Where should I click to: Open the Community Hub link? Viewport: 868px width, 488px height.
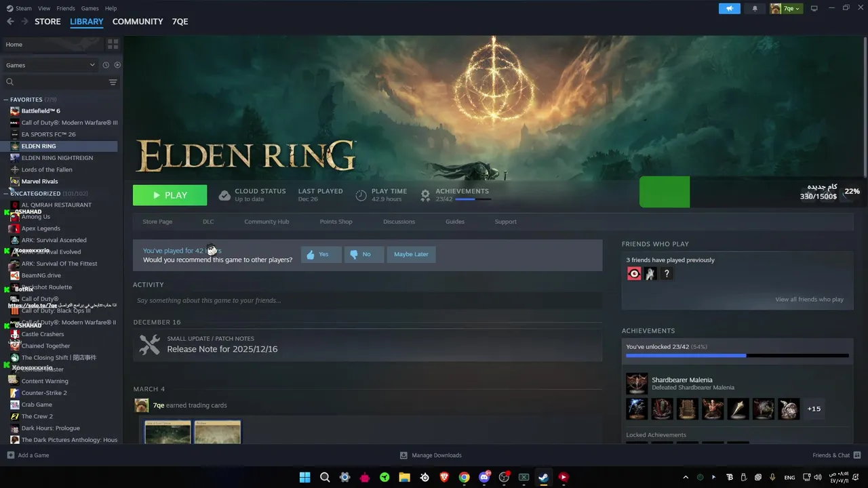point(267,222)
